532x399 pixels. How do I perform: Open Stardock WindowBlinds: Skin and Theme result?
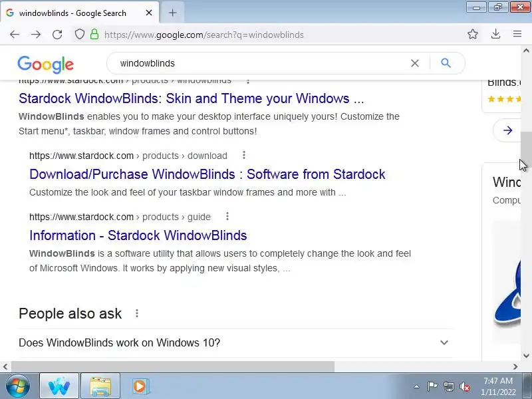(x=192, y=98)
